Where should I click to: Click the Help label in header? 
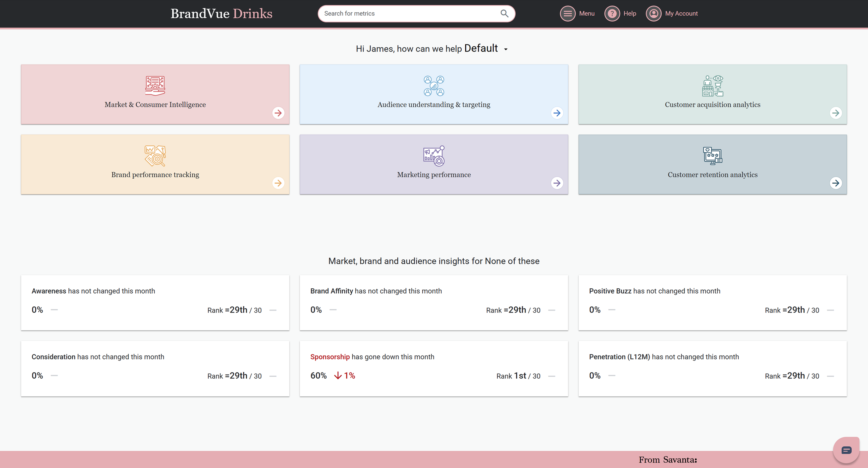tap(629, 14)
